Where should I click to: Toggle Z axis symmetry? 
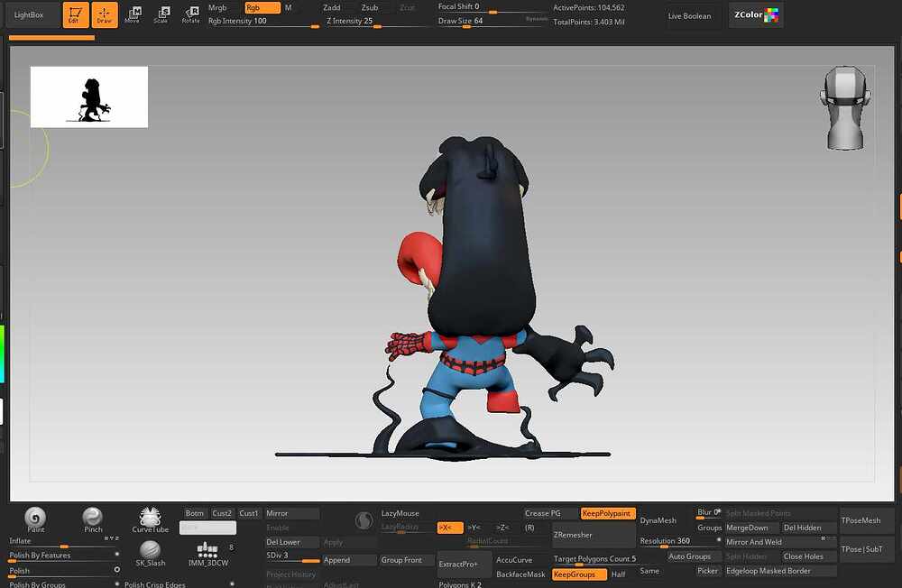(x=502, y=528)
